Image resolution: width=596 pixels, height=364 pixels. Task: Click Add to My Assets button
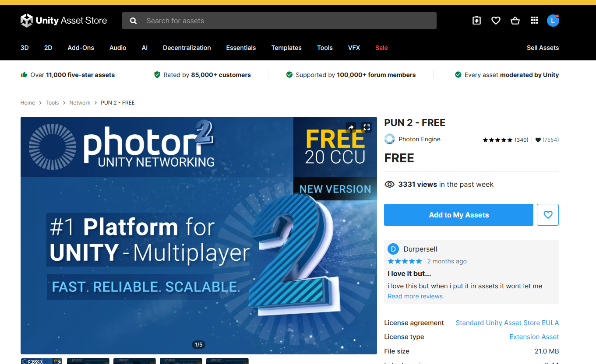458,215
